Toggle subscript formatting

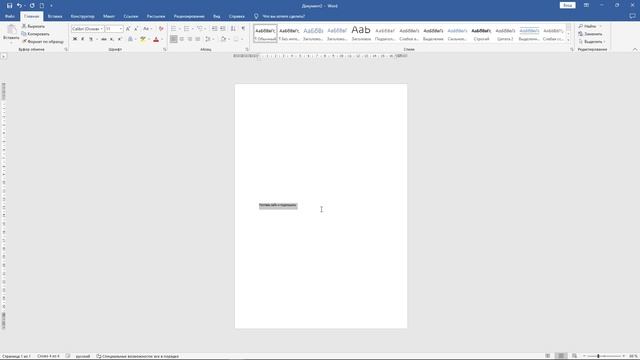[111, 39]
